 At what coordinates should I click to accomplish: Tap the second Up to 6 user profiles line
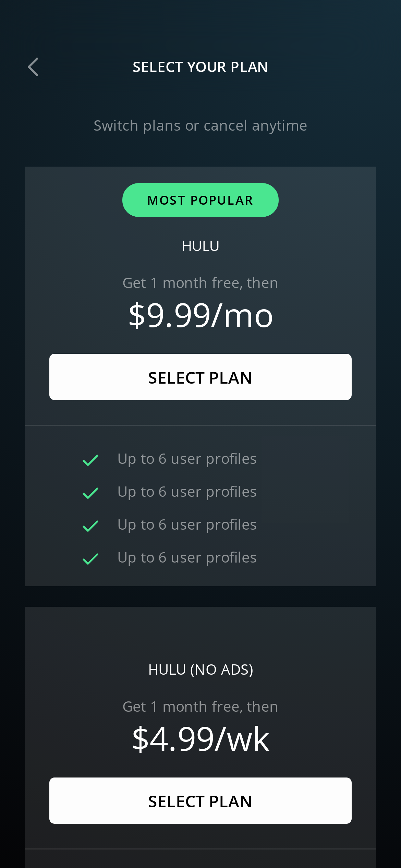(187, 492)
